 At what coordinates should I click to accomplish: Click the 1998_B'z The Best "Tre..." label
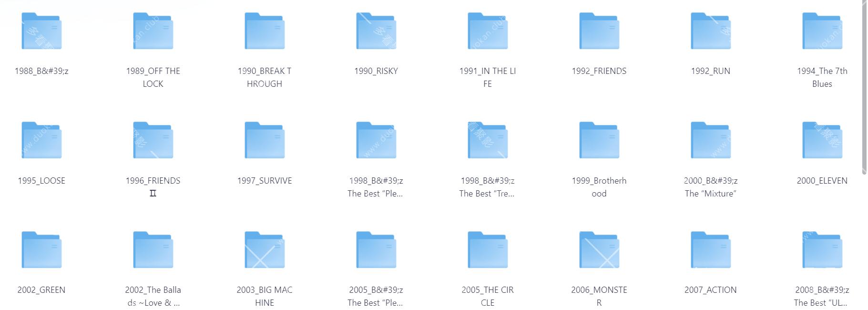pyautogui.click(x=487, y=187)
